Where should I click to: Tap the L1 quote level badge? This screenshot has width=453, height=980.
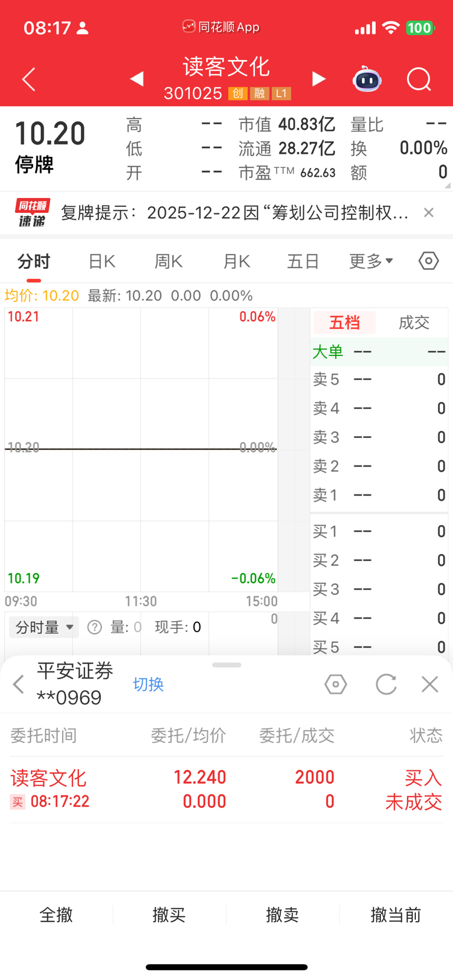(x=281, y=93)
